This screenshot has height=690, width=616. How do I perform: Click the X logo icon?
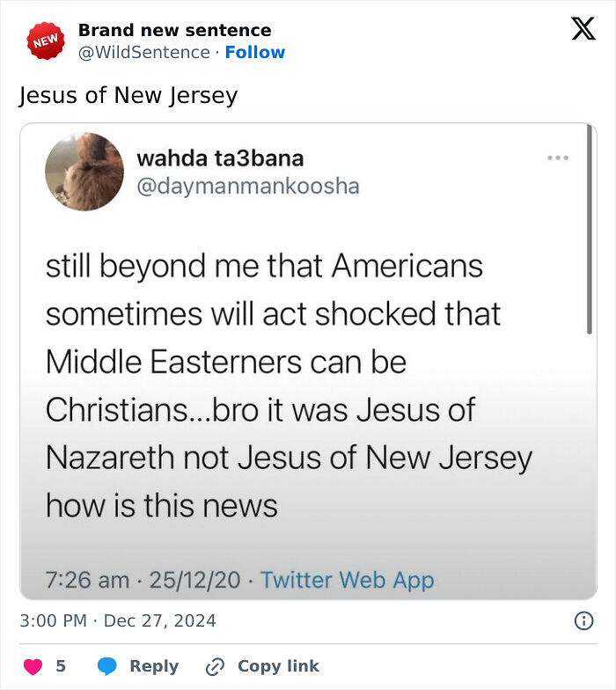click(583, 30)
